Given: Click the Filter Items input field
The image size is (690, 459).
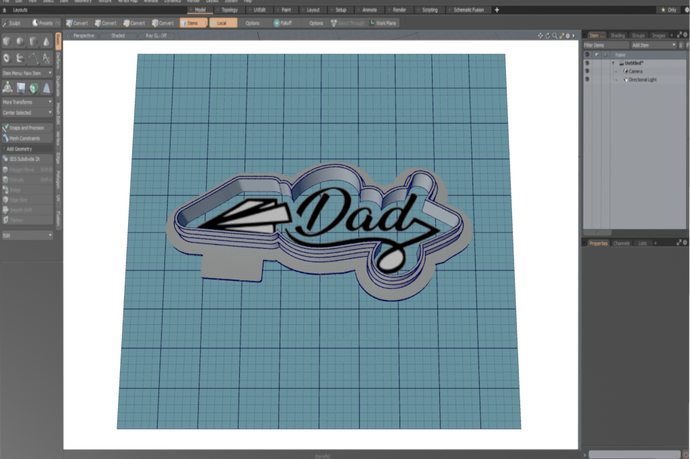Looking at the screenshot, I should [x=606, y=45].
